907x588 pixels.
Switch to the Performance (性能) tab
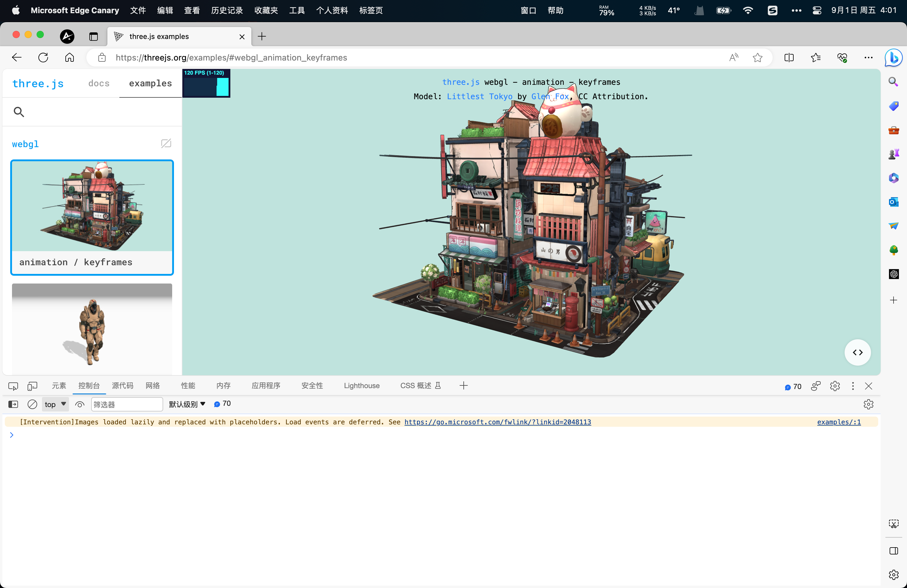pyautogui.click(x=188, y=386)
